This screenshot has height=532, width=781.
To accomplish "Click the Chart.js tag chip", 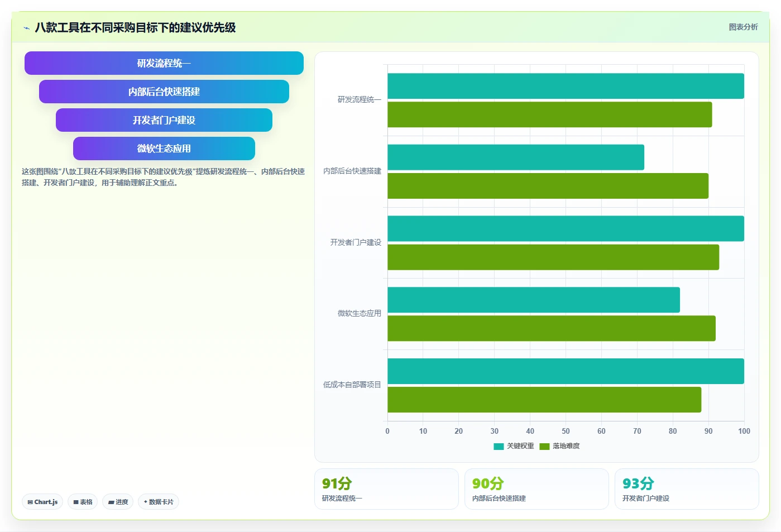I will click(x=42, y=502).
